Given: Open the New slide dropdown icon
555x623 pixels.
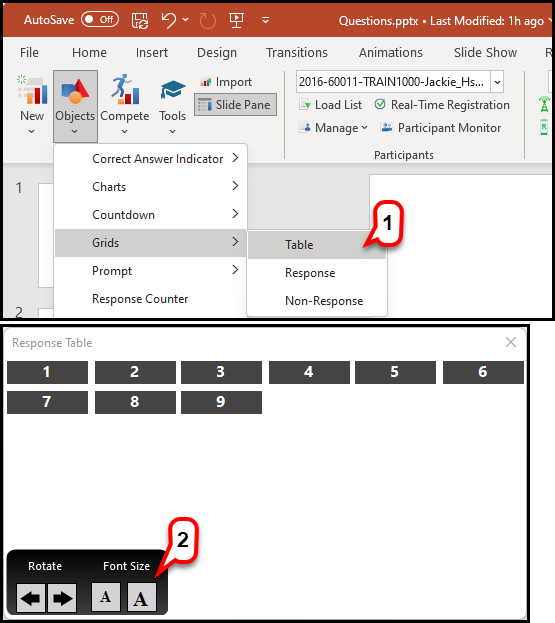Looking at the screenshot, I should tap(32, 91).
